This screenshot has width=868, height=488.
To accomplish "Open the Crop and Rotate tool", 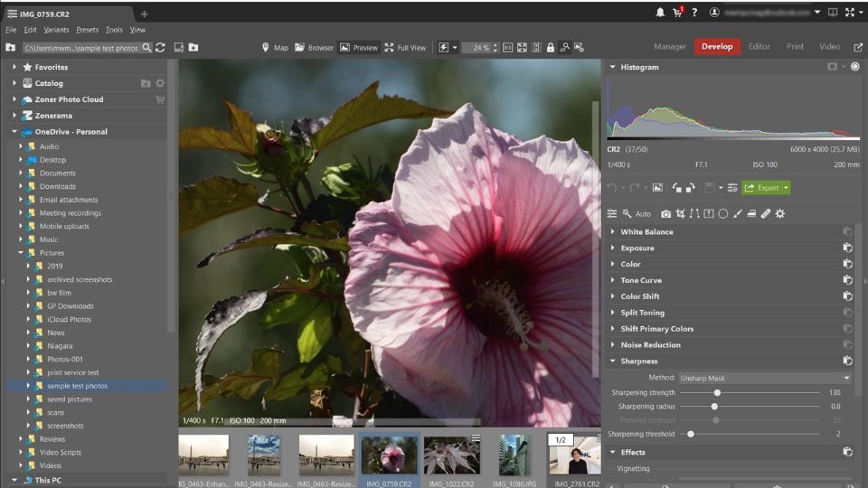I will pyautogui.click(x=680, y=213).
